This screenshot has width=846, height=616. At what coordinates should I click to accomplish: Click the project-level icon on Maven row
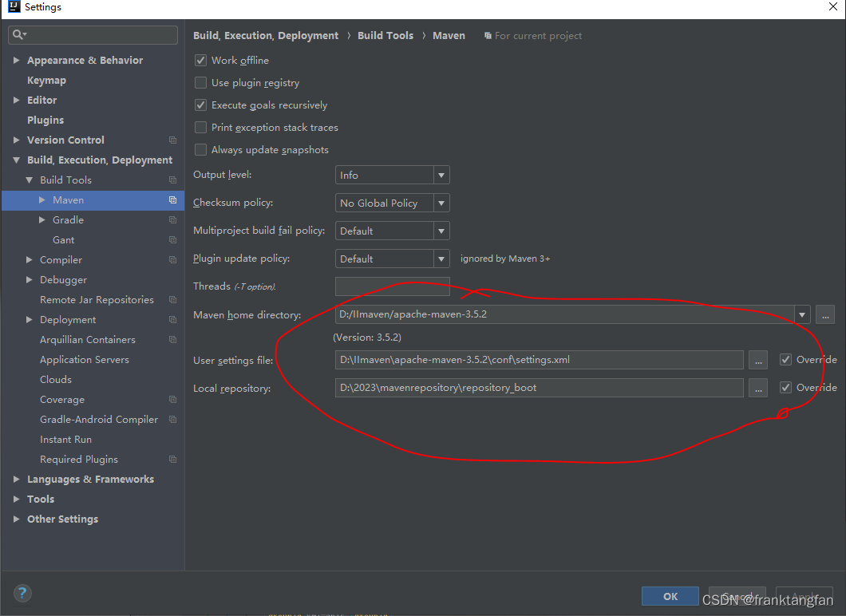pyautogui.click(x=172, y=200)
